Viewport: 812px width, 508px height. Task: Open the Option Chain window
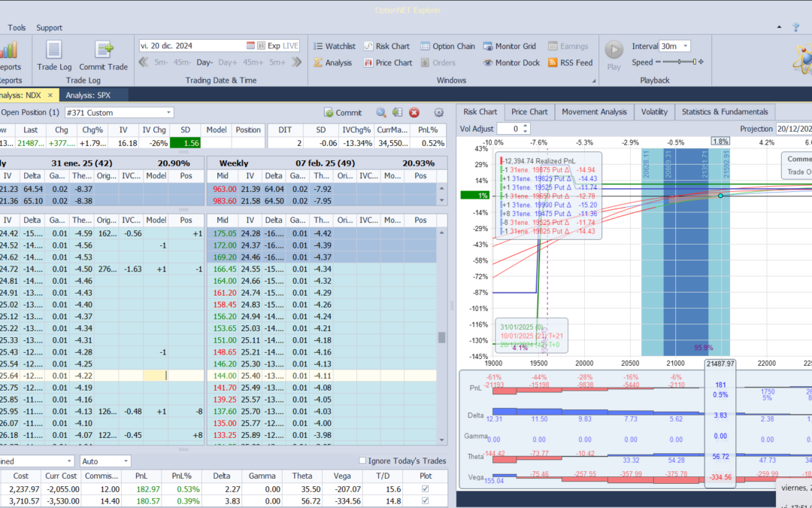coord(447,46)
